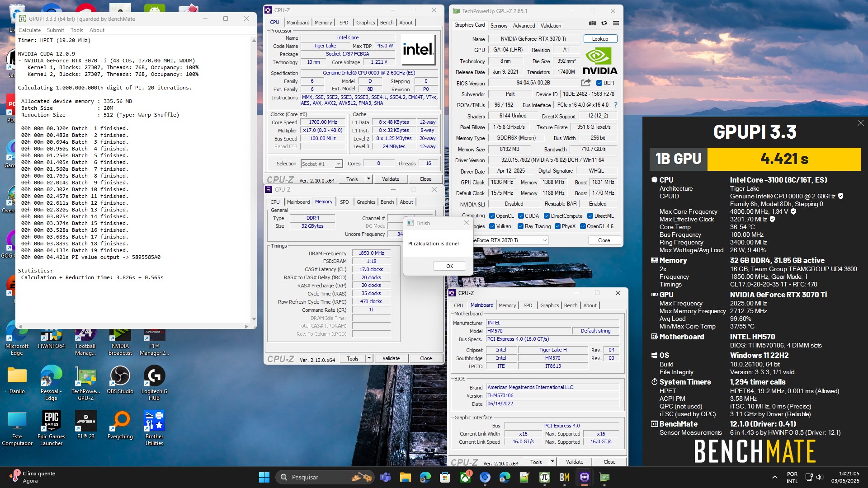Switch to the Advanced tab in GPU-Z
Image resolution: width=868 pixels, height=488 pixels.
(x=524, y=26)
